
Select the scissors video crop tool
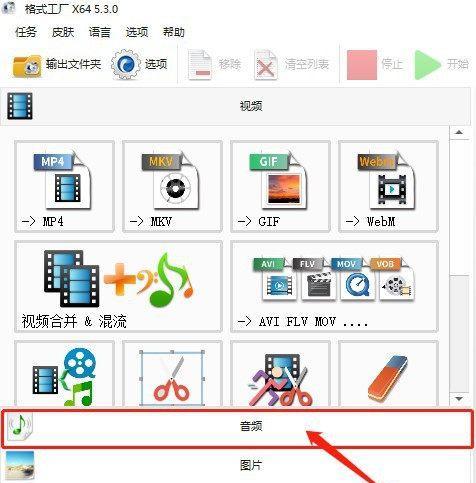pyautogui.click(x=172, y=374)
